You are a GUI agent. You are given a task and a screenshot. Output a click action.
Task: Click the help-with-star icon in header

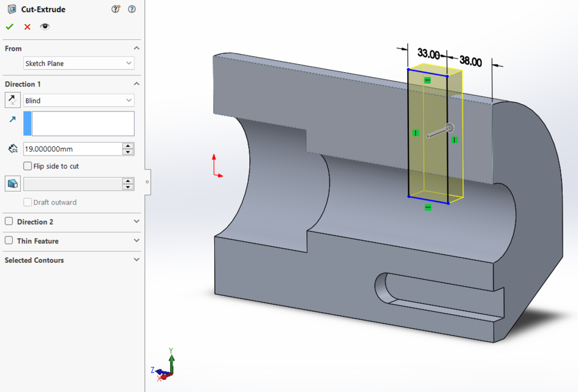(116, 9)
